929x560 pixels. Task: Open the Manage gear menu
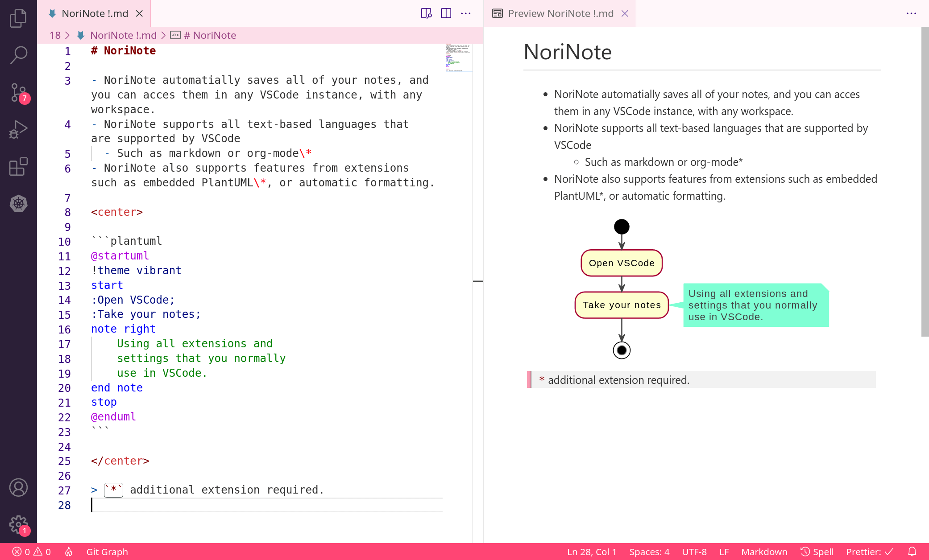18,524
